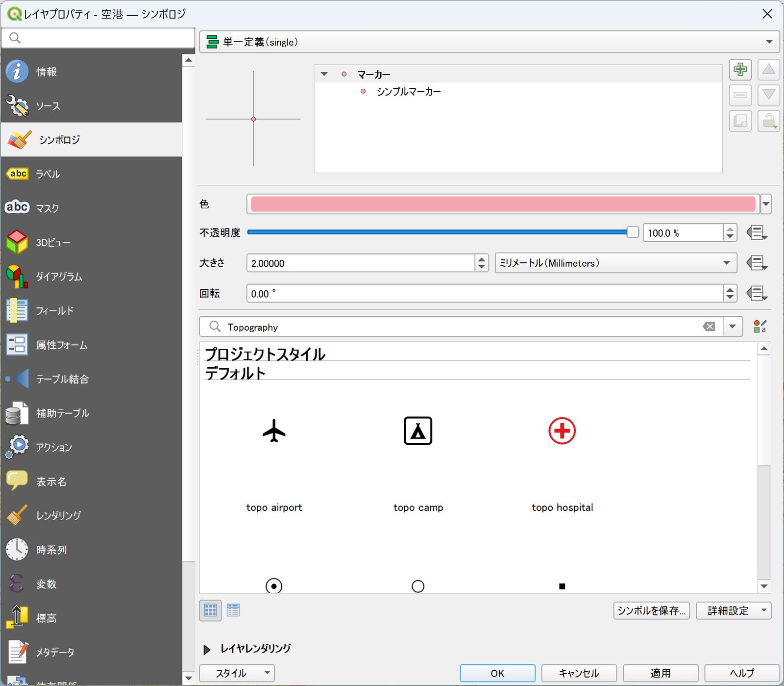
Task: Open the symbol filter dropdown arrow
Action: pyautogui.click(x=733, y=327)
